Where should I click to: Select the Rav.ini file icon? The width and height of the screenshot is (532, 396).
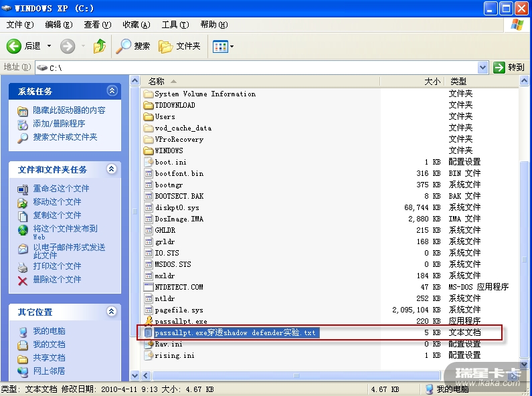pos(149,344)
